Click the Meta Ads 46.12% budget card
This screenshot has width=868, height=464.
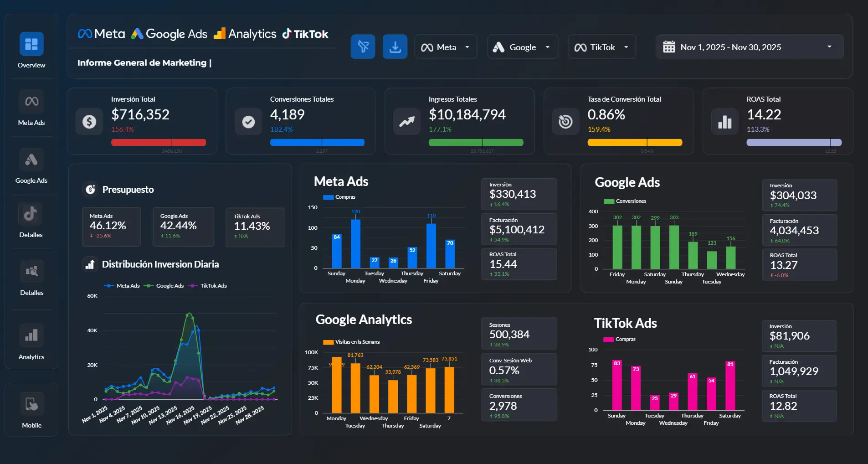111,227
